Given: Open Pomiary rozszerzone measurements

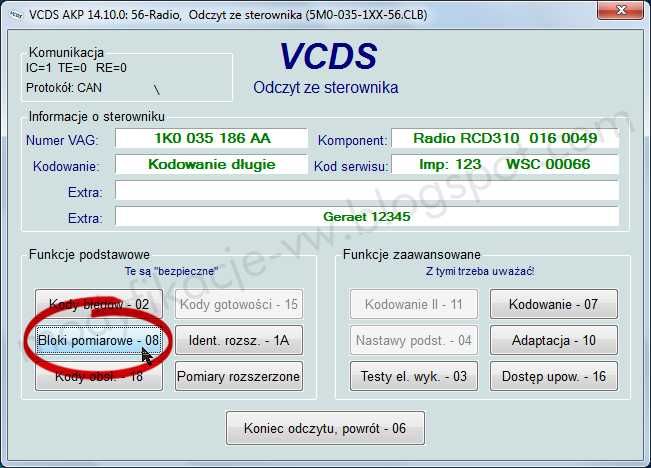Looking at the screenshot, I should [239, 376].
